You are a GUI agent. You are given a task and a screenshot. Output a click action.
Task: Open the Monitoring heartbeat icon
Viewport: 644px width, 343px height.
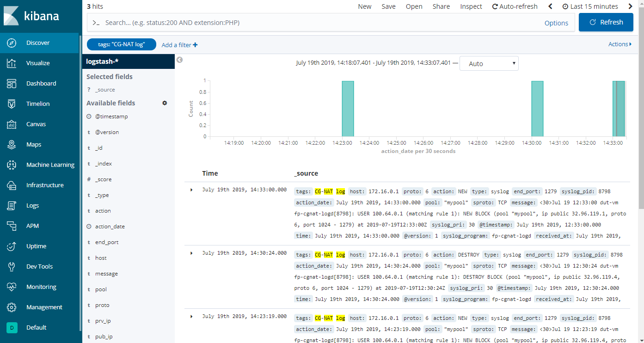point(12,287)
